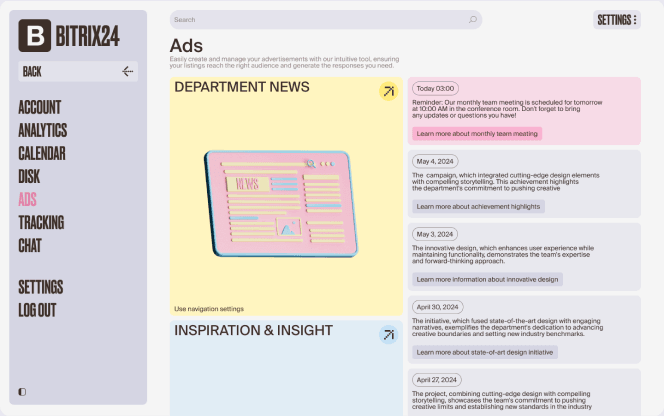Click Log Out in sidebar

(37, 310)
